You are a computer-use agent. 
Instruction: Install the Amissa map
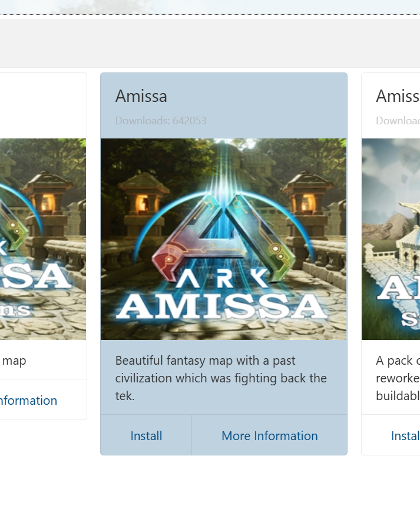pos(146,435)
